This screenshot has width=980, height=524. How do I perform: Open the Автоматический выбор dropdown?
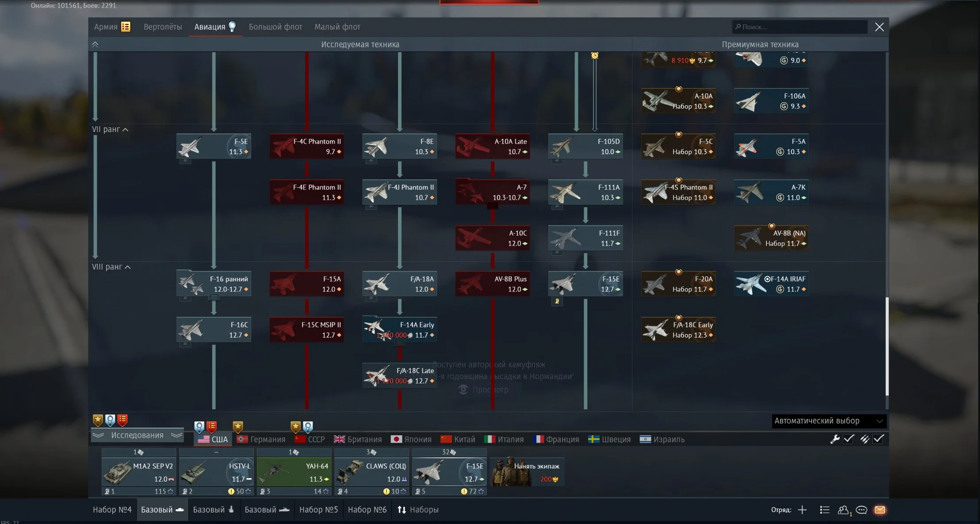[x=829, y=421]
